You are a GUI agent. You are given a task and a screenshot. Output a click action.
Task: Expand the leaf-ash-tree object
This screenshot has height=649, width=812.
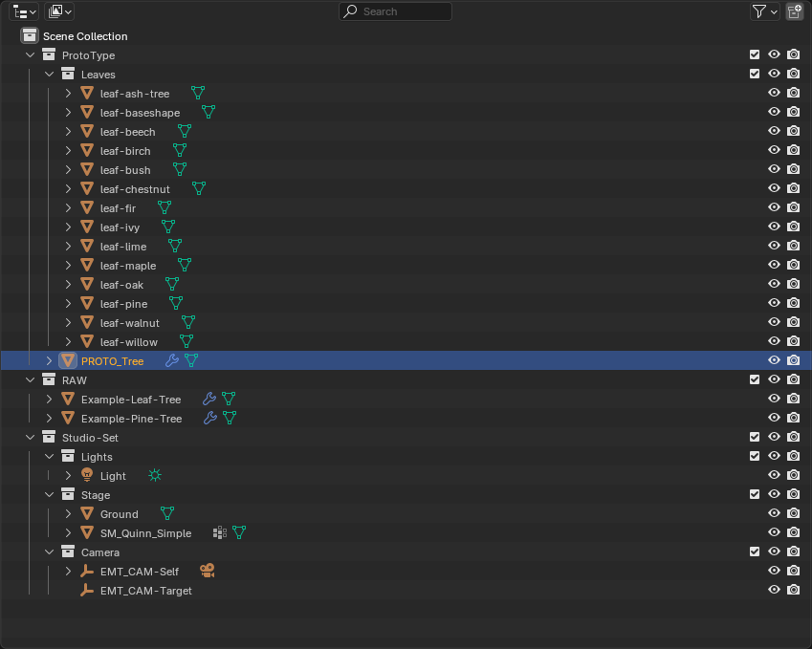pyautogui.click(x=68, y=93)
